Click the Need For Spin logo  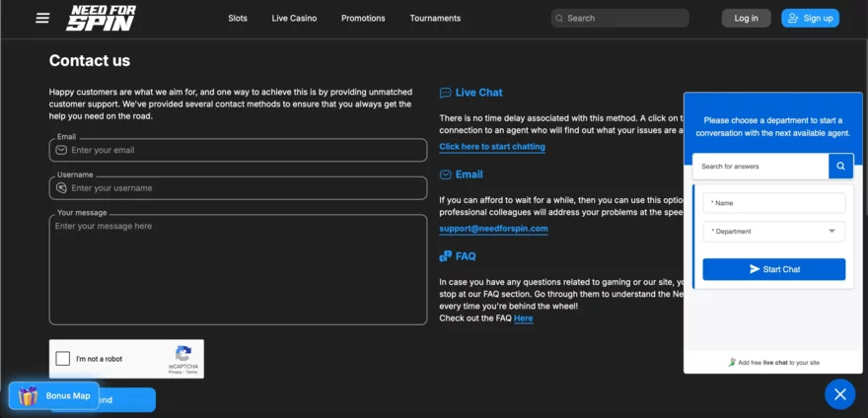pos(101,18)
